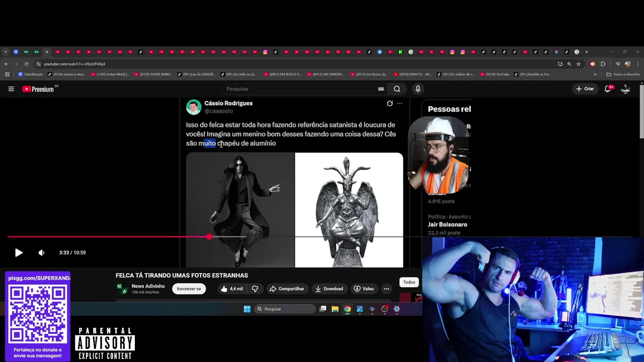Open the Baphomet statue image in tweet
The width and height of the screenshot is (644, 362).
pyautogui.click(x=349, y=210)
